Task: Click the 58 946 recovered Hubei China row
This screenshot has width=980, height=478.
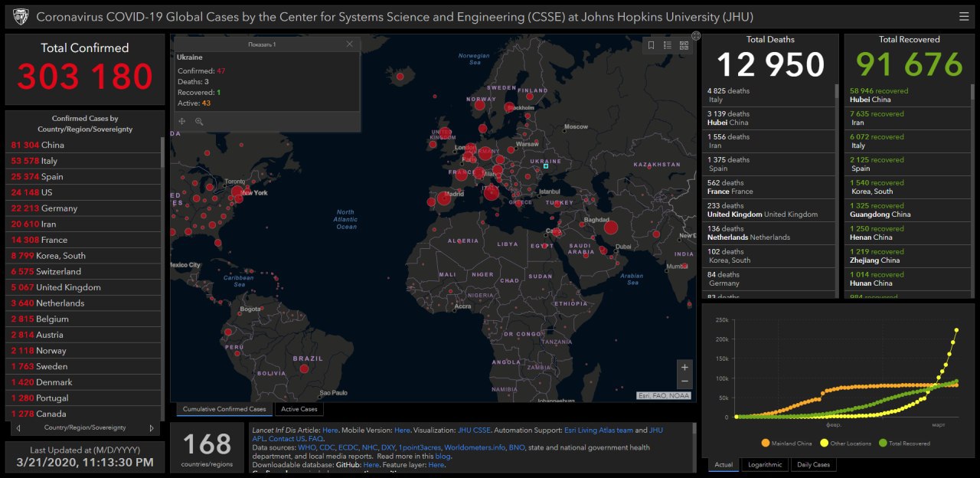Action: pyautogui.click(x=908, y=95)
